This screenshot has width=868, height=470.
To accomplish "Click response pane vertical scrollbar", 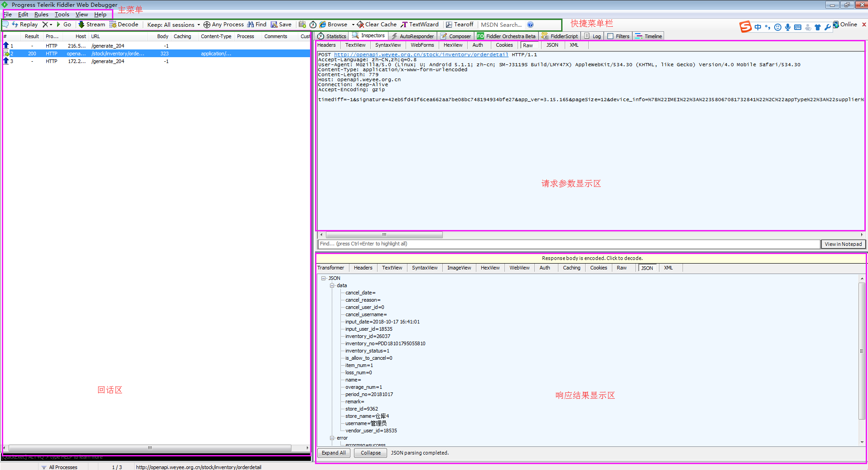I will tap(862, 351).
